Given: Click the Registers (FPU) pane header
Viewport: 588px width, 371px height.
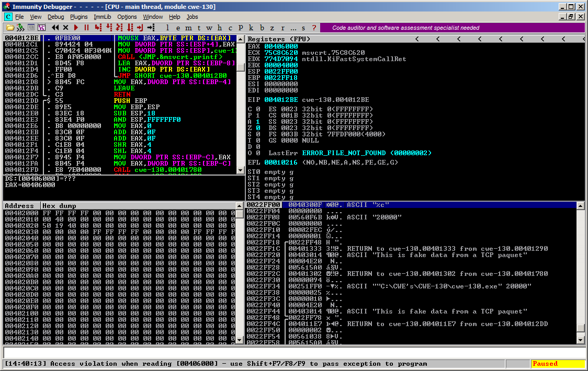Looking at the screenshot, I should click(x=279, y=39).
